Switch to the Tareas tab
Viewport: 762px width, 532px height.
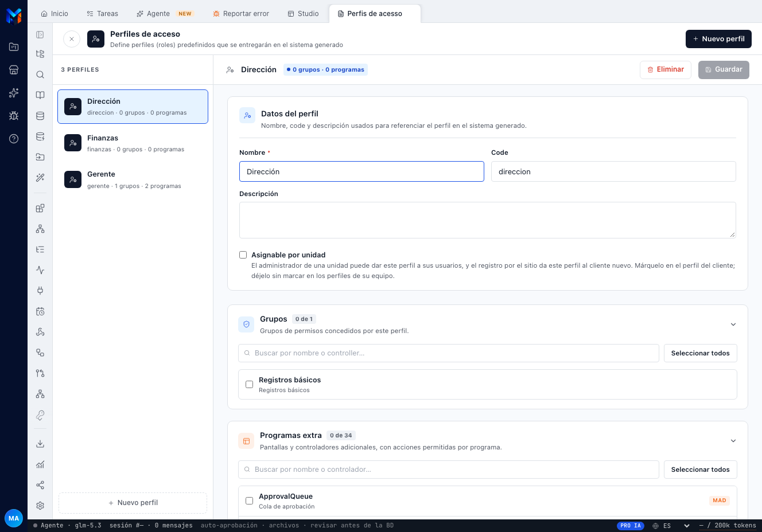click(x=102, y=14)
